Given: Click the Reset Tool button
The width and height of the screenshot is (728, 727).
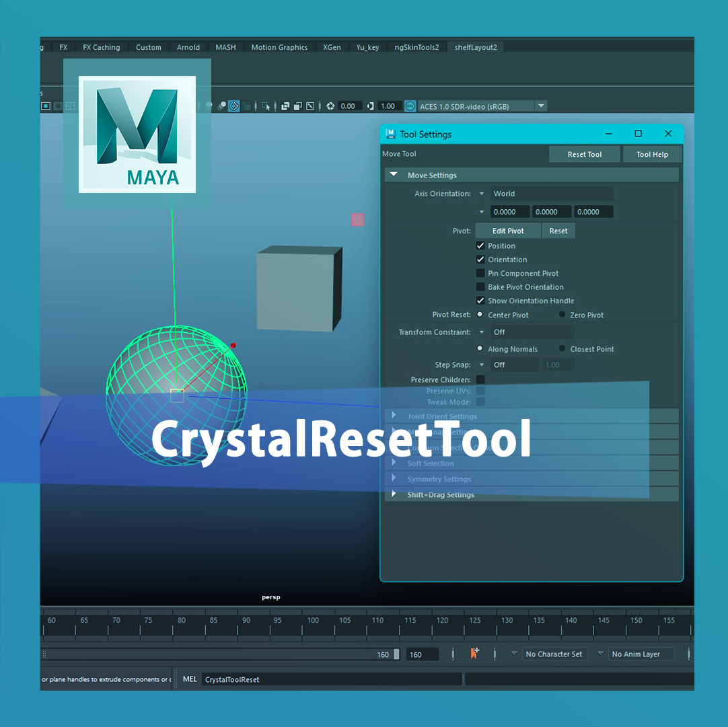Looking at the screenshot, I should tap(584, 155).
